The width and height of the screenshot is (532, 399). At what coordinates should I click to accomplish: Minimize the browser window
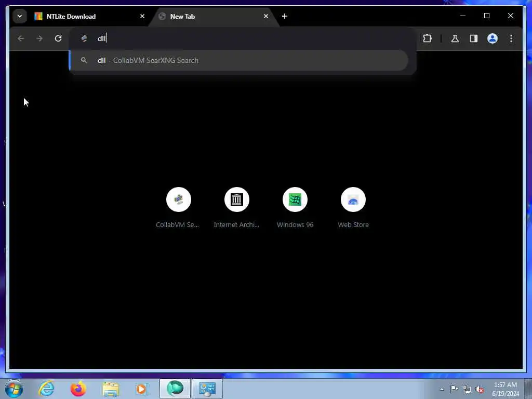(x=463, y=16)
